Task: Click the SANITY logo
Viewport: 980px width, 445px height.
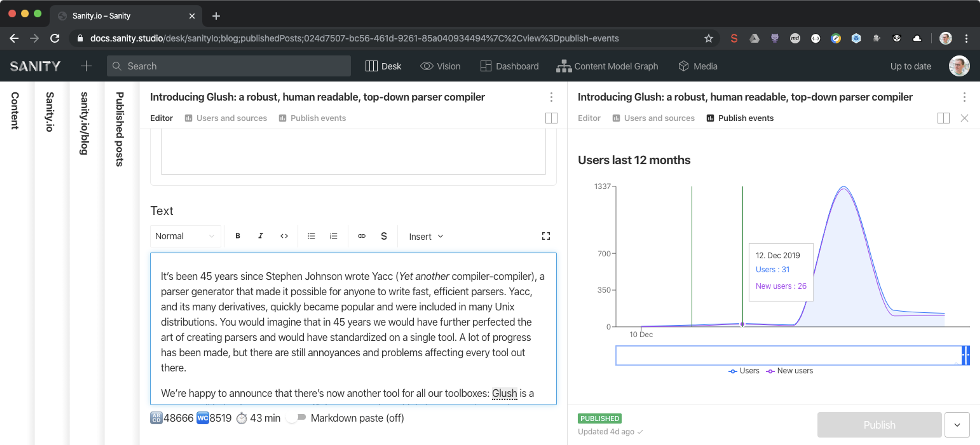Action: tap(35, 66)
